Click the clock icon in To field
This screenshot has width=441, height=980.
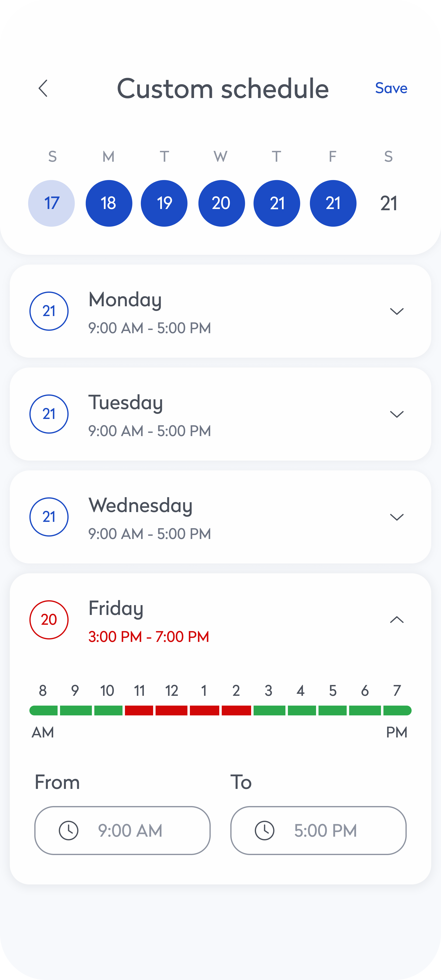coord(264,830)
